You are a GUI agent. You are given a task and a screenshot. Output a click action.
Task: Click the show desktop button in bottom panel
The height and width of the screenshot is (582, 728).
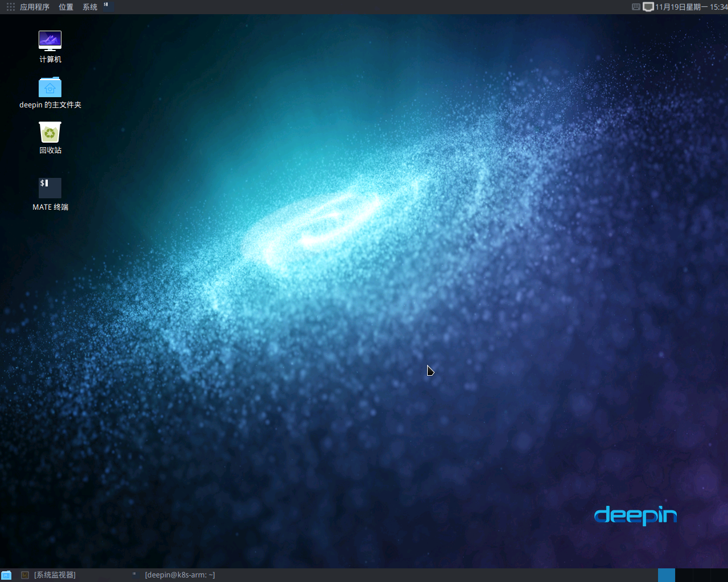[x=6, y=575]
